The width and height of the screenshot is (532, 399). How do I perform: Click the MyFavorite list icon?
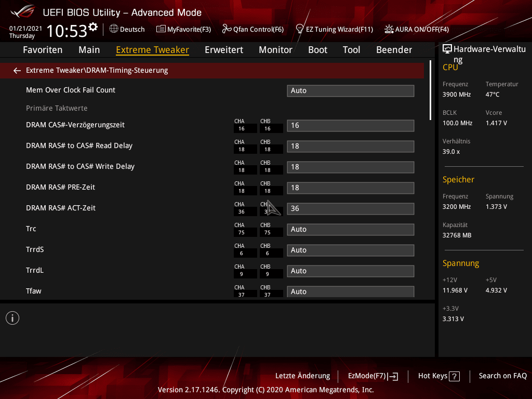tap(161, 29)
